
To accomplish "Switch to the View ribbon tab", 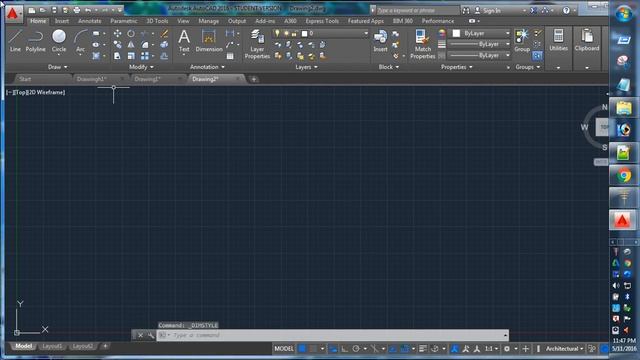I will tap(183, 21).
